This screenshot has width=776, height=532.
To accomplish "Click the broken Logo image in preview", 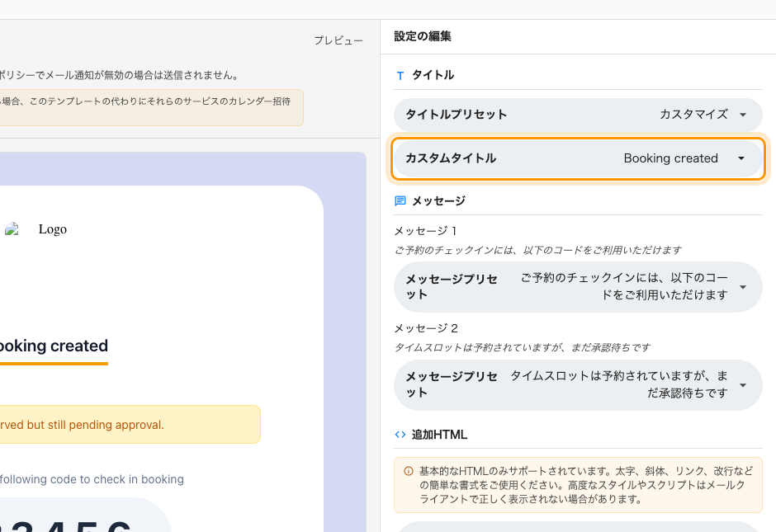I will pos(12,229).
